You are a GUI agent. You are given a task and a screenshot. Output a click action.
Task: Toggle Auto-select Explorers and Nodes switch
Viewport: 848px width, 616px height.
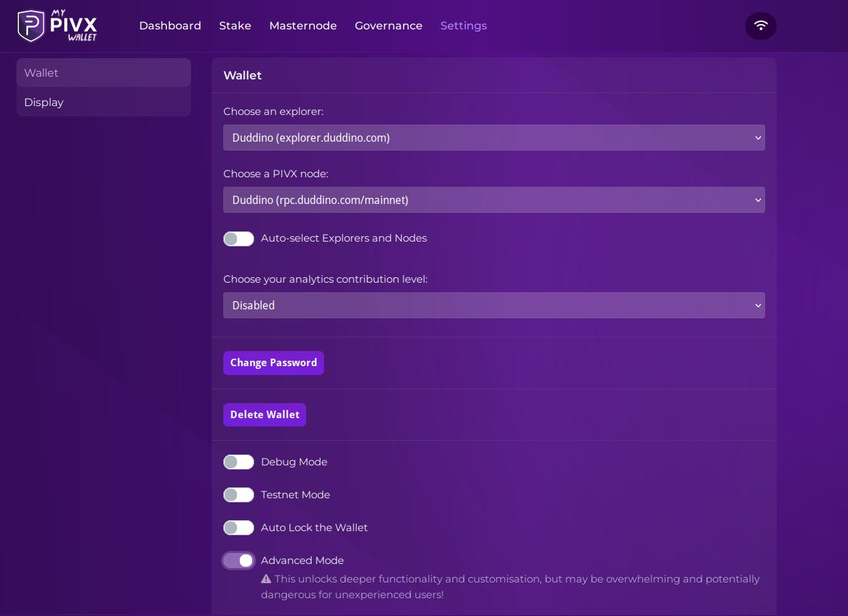(238, 239)
